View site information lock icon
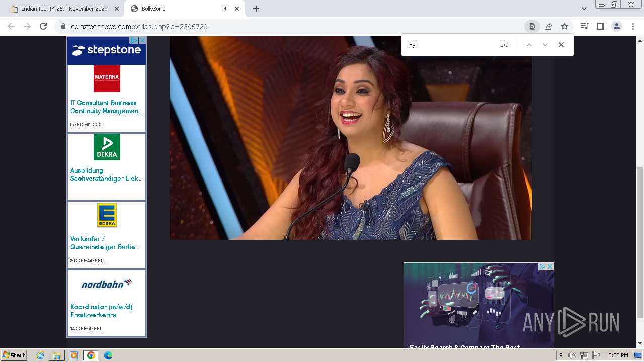The height and width of the screenshot is (362, 644). 63,26
